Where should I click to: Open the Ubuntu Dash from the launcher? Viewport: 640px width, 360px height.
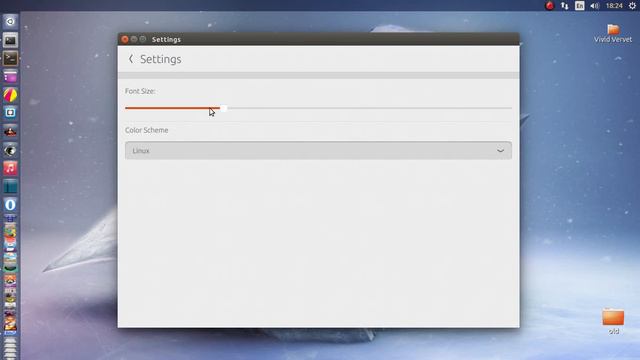(x=10, y=22)
